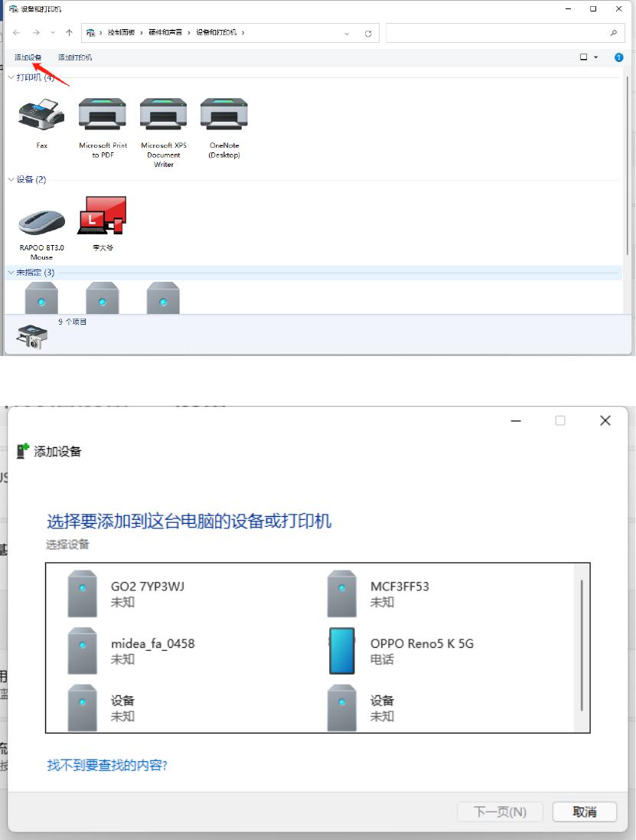Open the 找不到要查找的内容? link
The height and width of the screenshot is (840, 636).
click(x=107, y=765)
